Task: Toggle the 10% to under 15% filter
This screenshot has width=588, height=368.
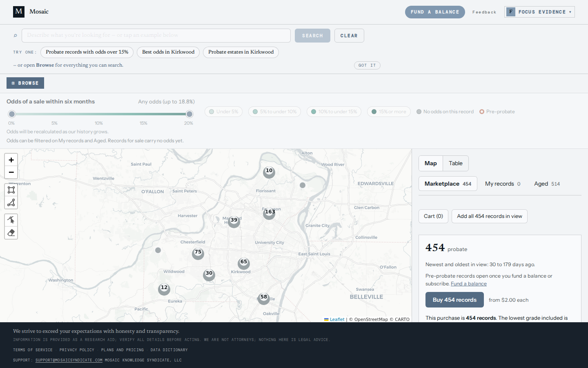Action: [334, 112]
